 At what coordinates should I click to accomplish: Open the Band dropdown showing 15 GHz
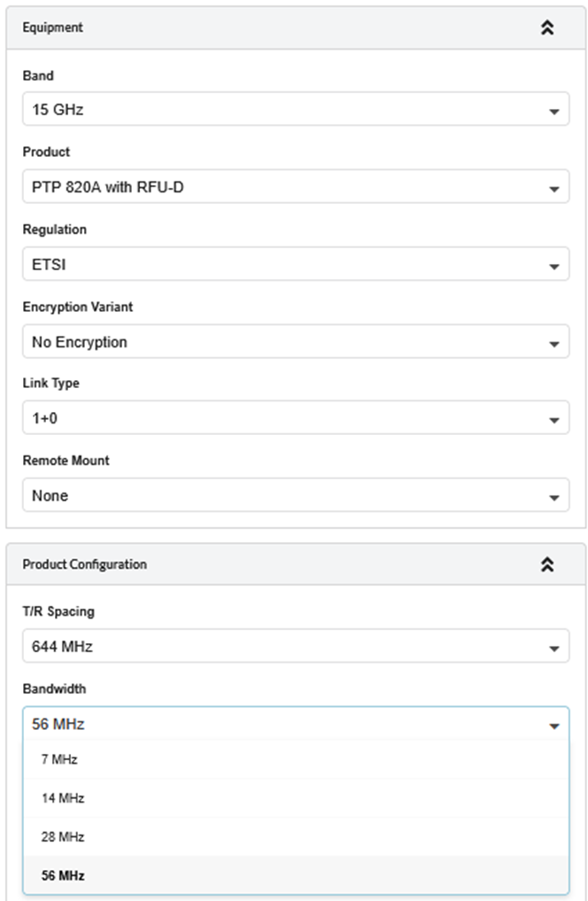(x=283, y=111)
